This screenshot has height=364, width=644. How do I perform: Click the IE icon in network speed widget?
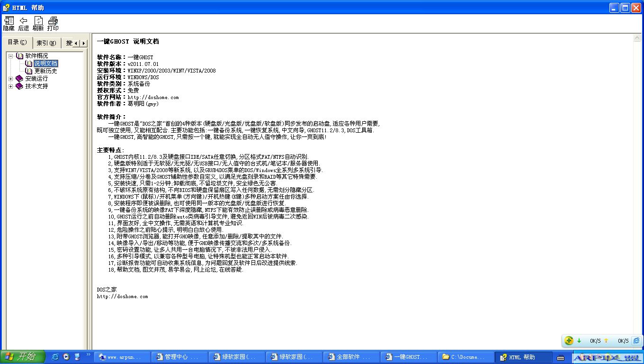636,341
